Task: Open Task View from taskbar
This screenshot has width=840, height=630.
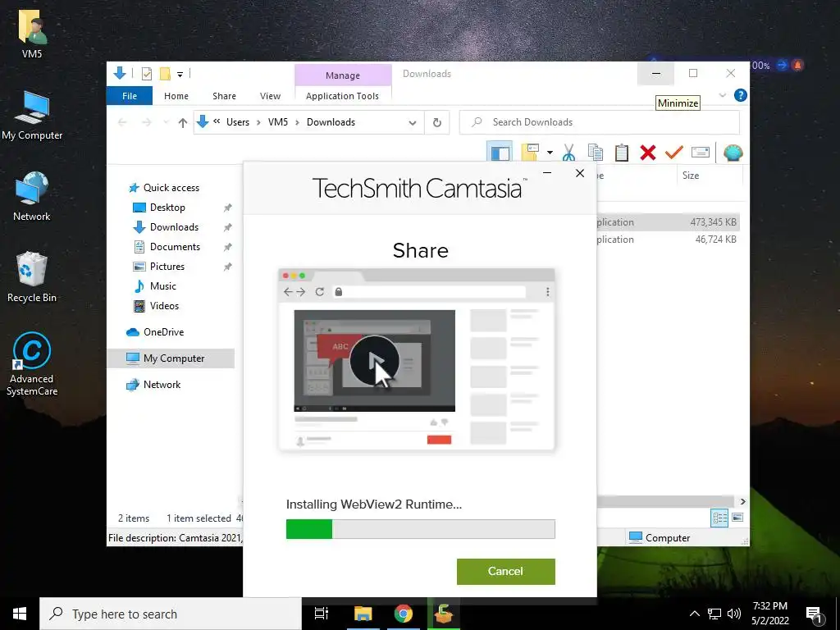Action: coord(322,614)
